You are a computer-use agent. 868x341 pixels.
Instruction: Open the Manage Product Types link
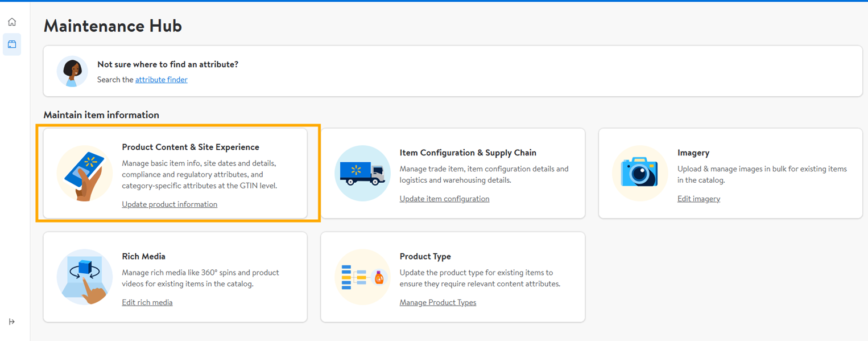[x=438, y=302]
